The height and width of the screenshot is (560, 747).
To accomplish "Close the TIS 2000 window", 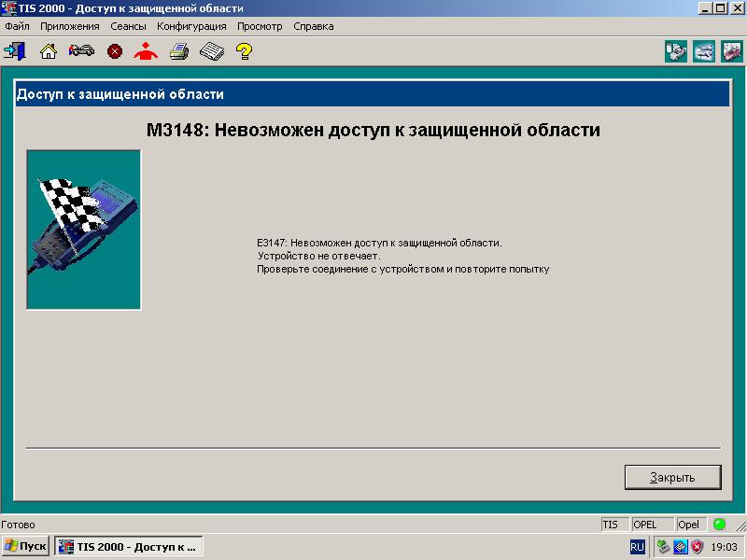I will pos(737,8).
